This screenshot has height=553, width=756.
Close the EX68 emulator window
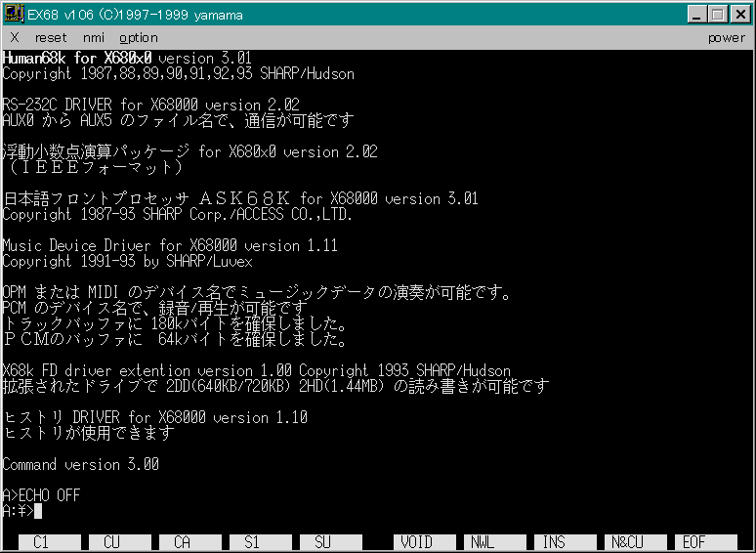pos(740,15)
